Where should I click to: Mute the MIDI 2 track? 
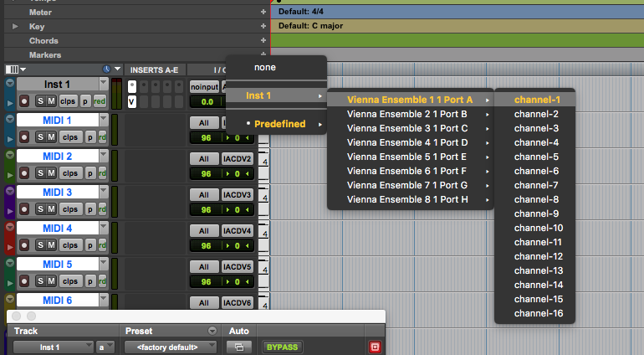click(x=51, y=173)
